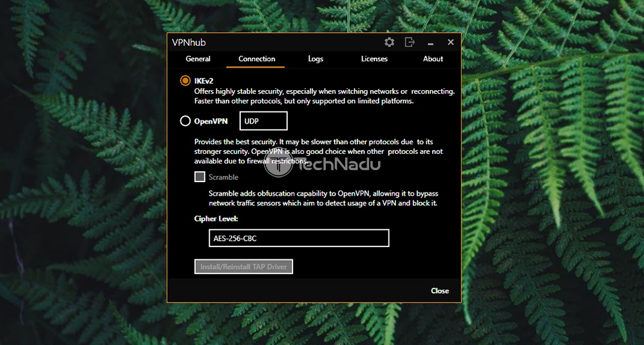The height and width of the screenshot is (345, 644).
Task: Click the VPNhub window title
Action: [189, 42]
